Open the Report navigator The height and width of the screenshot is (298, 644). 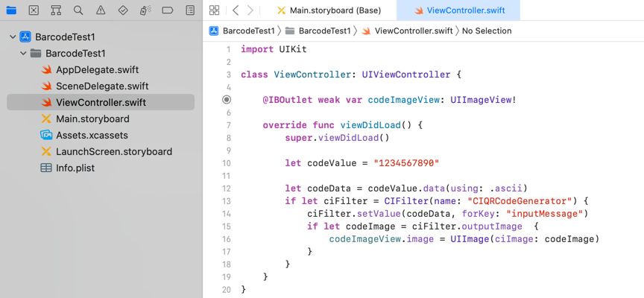click(190, 10)
